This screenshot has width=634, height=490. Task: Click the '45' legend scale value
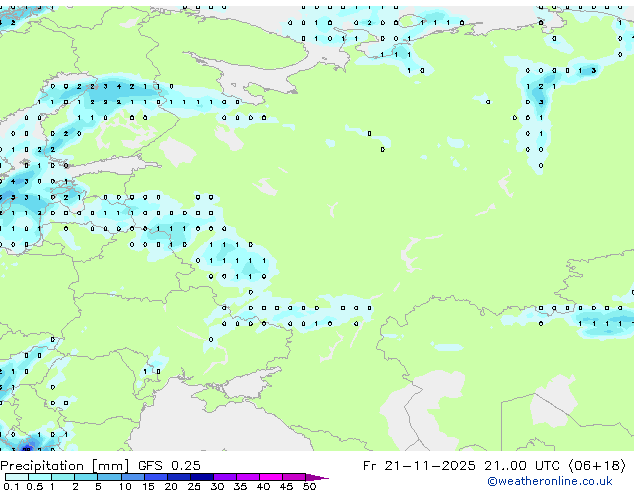286,486
